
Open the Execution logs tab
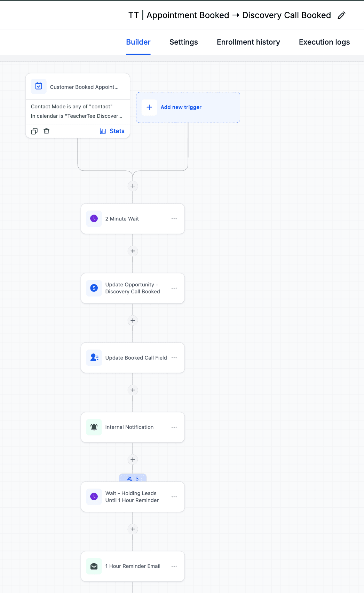324,42
